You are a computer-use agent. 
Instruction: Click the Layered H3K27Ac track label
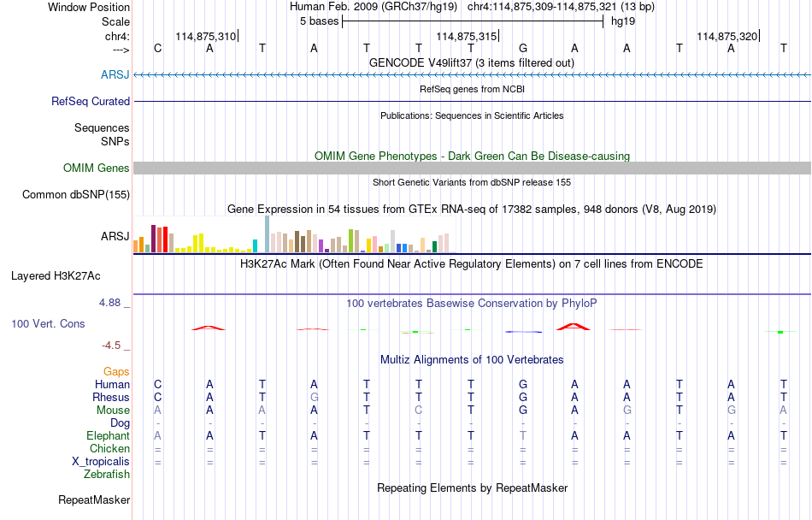click(x=56, y=275)
